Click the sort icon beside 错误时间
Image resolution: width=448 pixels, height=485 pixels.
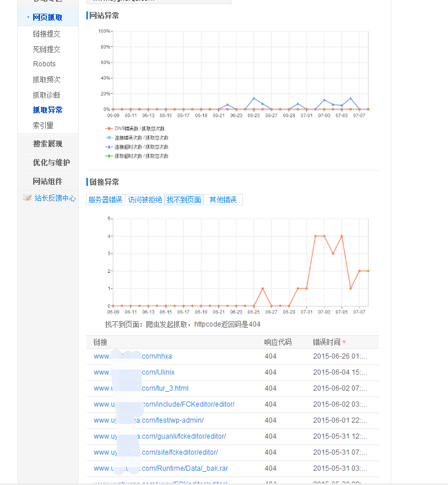click(344, 343)
